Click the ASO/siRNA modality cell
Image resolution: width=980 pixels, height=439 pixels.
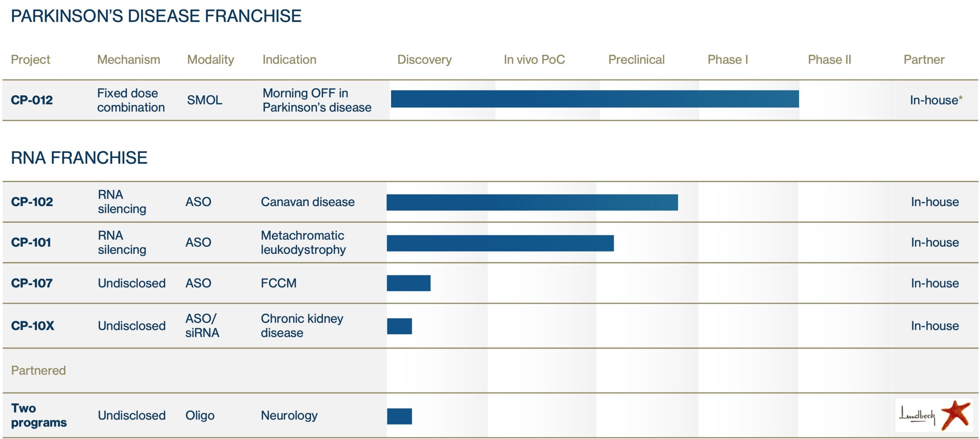[202, 325]
